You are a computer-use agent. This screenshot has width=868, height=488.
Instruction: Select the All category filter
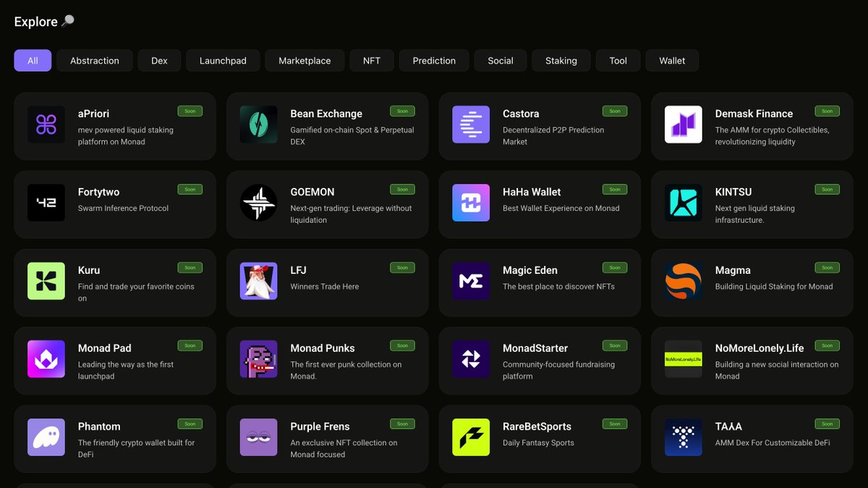pos(33,61)
